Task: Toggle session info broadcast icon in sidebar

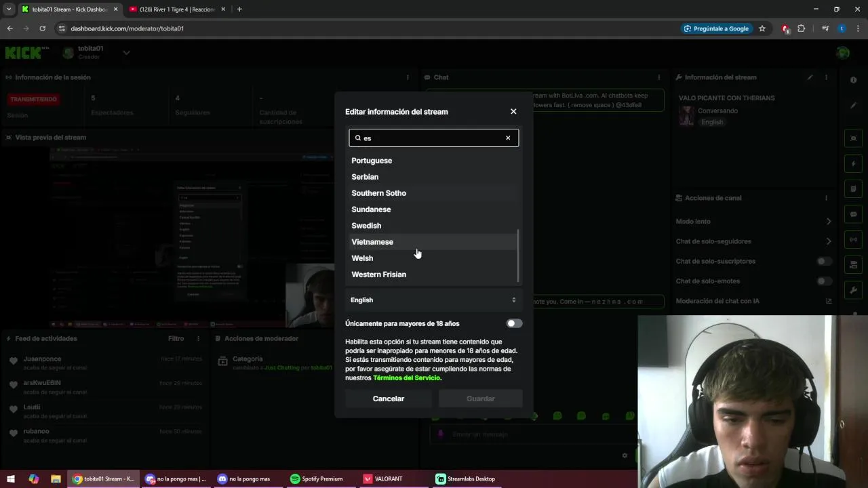Action: pyautogui.click(x=854, y=239)
